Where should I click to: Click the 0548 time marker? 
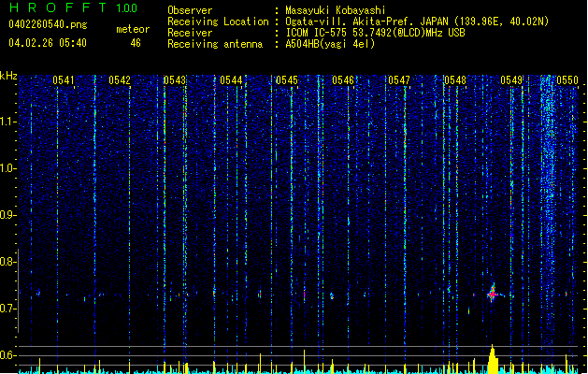point(455,80)
